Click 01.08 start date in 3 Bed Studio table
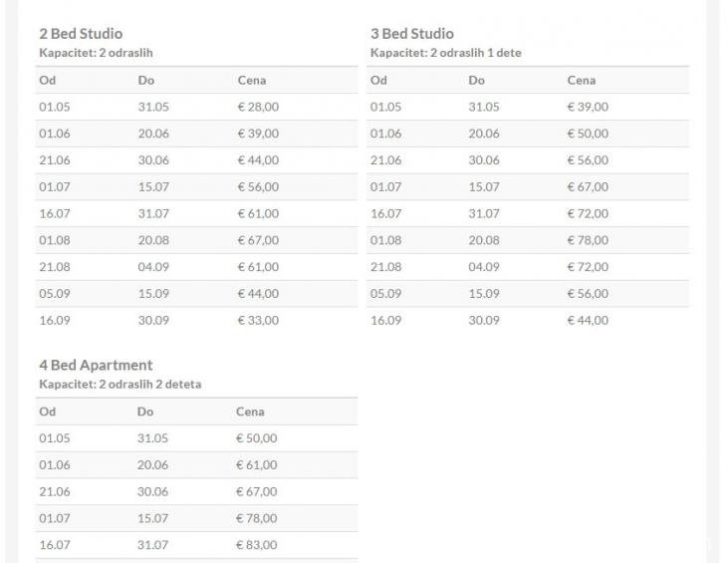728x563 pixels. click(385, 240)
